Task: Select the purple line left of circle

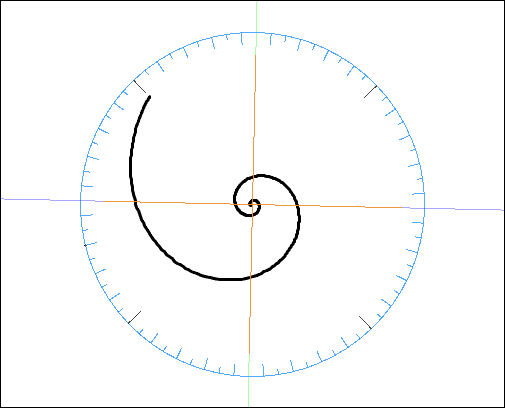Action: [x=41, y=200]
